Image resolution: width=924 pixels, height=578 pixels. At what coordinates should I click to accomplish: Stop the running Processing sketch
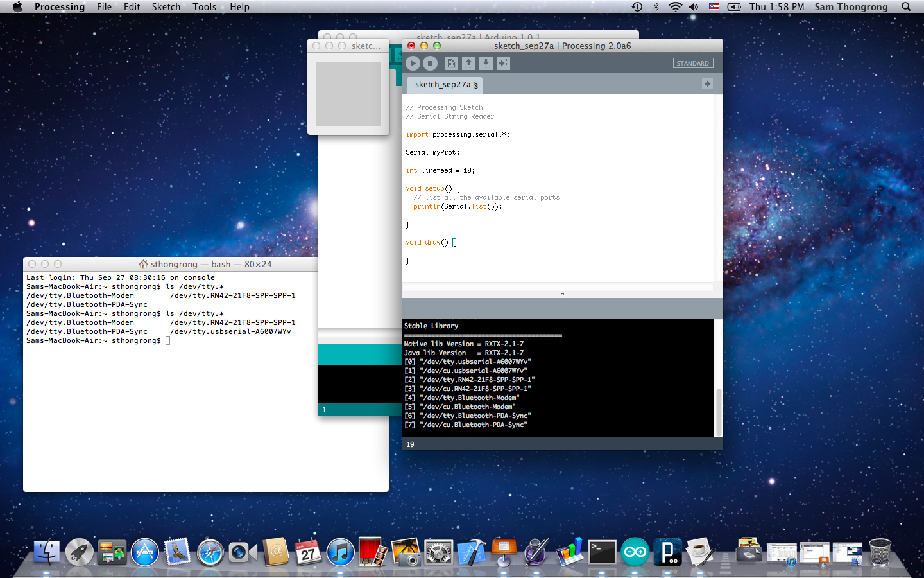(431, 63)
